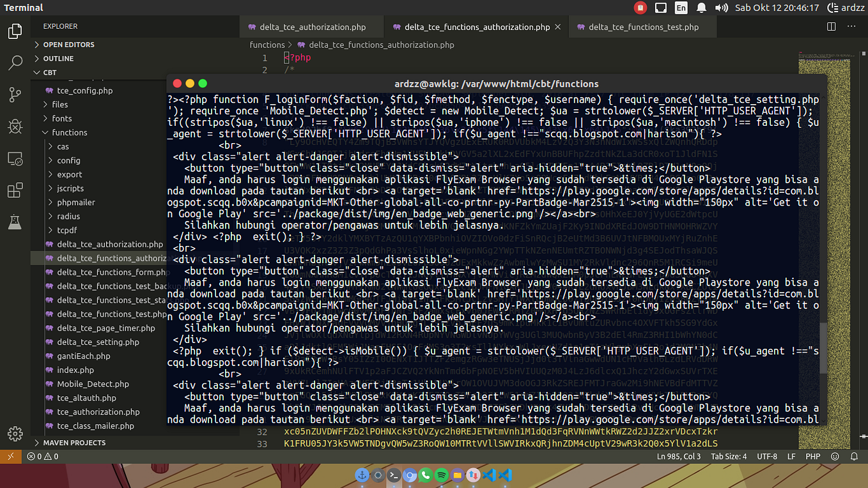Switch to the delta_tce_functions_test.php tab
The image size is (868, 488).
tap(639, 27)
